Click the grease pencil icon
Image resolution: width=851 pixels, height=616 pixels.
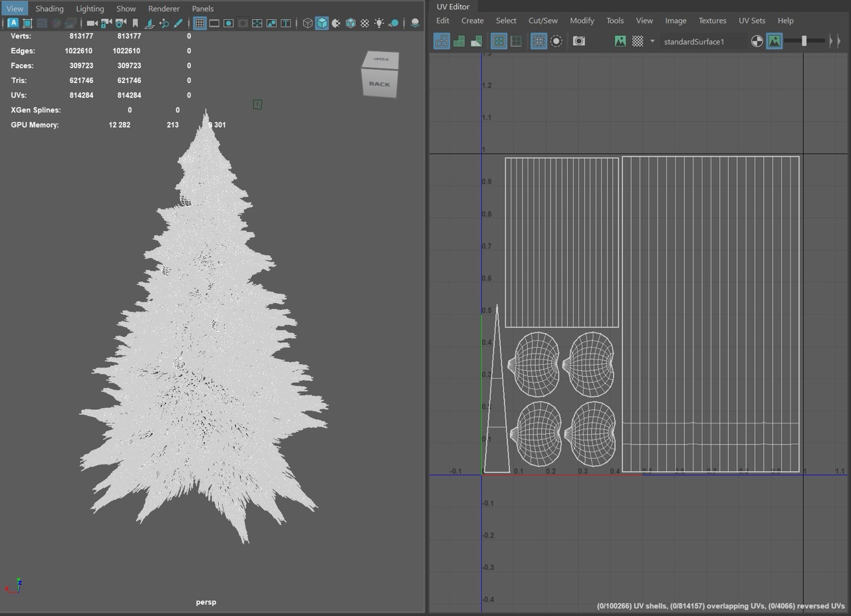click(178, 23)
